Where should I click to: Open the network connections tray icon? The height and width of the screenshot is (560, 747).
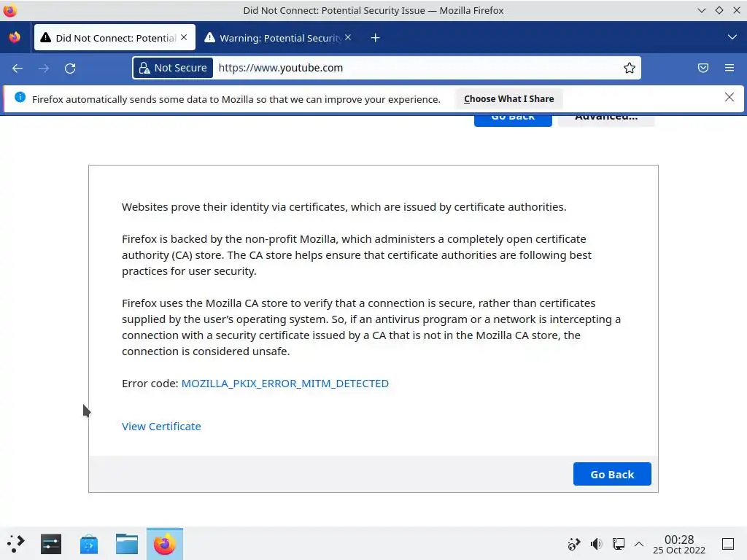pos(619,544)
